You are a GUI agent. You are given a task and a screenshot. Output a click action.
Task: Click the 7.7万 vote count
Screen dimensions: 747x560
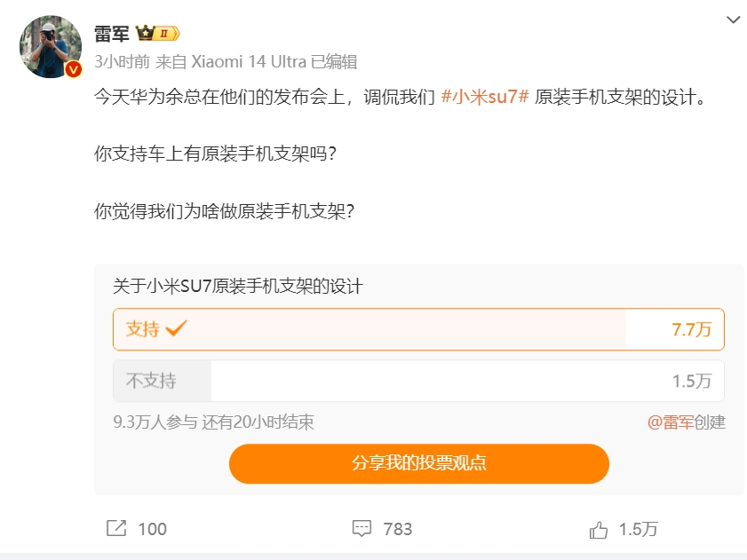(691, 329)
